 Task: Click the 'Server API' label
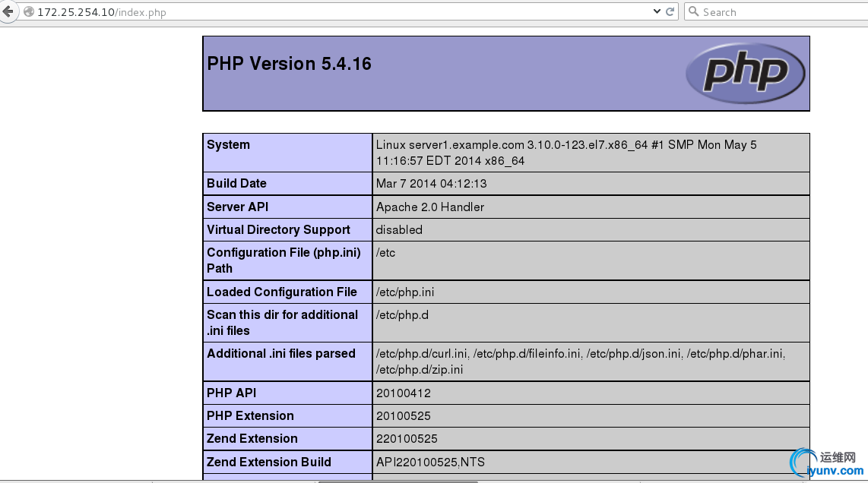[x=237, y=207]
